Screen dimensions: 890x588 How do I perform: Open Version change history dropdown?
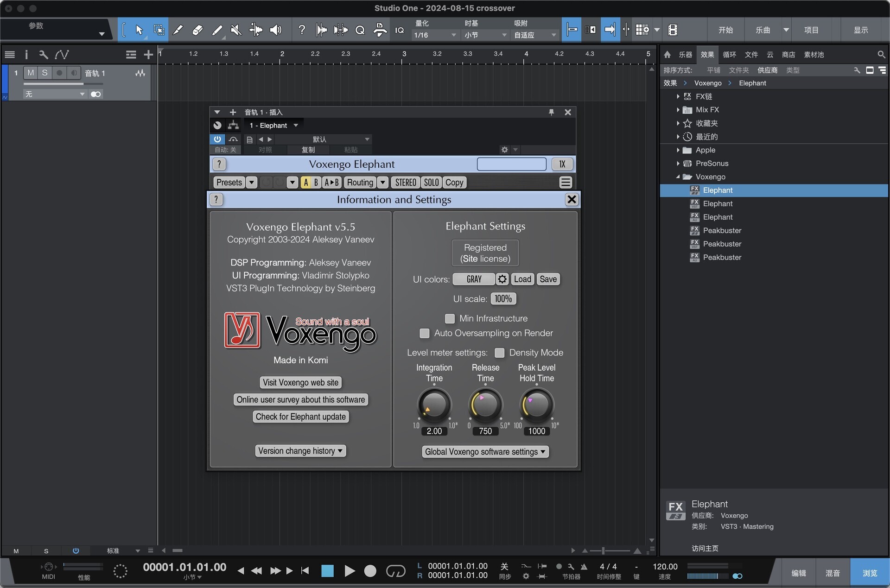pos(300,451)
